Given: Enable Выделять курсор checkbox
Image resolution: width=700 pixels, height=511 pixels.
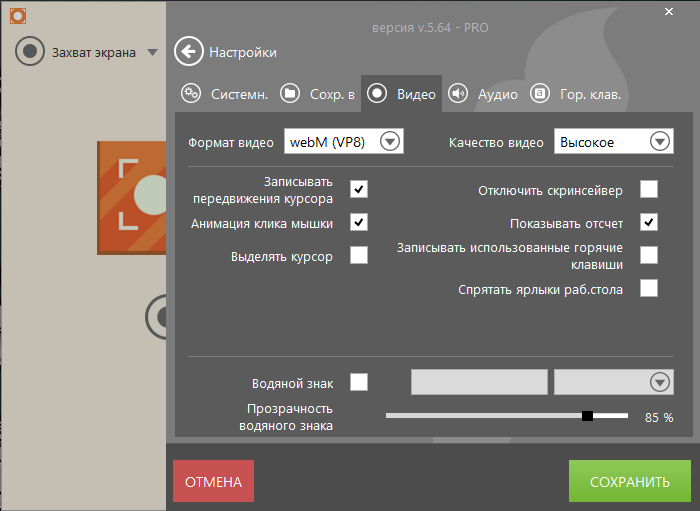Looking at the screenshot, I should pyautogui.click(x=359, y=255).
